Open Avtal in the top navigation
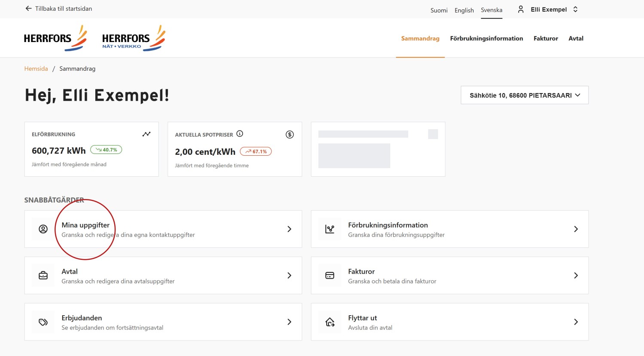This screenshot has width=644, height=356. tap(576, 39)
